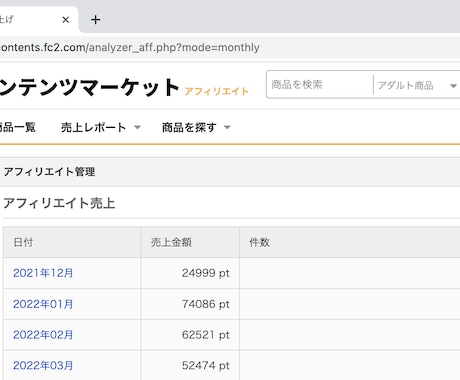Image resolution: width=460 pixels, height=380 pixels.
Task: Expand the 売上レポート dropdown arrow
Action: (137, 127)
